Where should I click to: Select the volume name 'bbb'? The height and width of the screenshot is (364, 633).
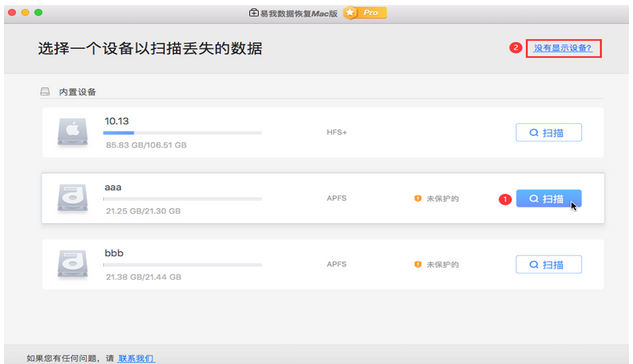pyautogui.click(x=114, y=253)
